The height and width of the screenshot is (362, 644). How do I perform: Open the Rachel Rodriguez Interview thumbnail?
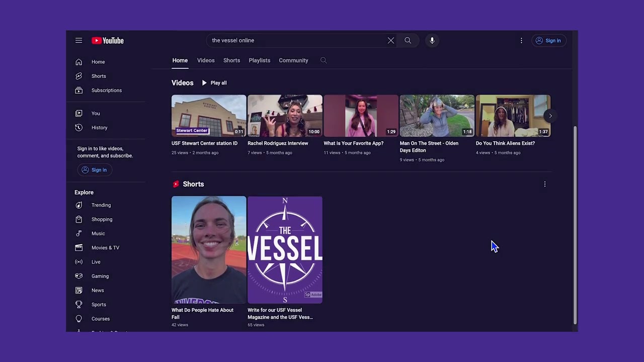click(285, 116)
